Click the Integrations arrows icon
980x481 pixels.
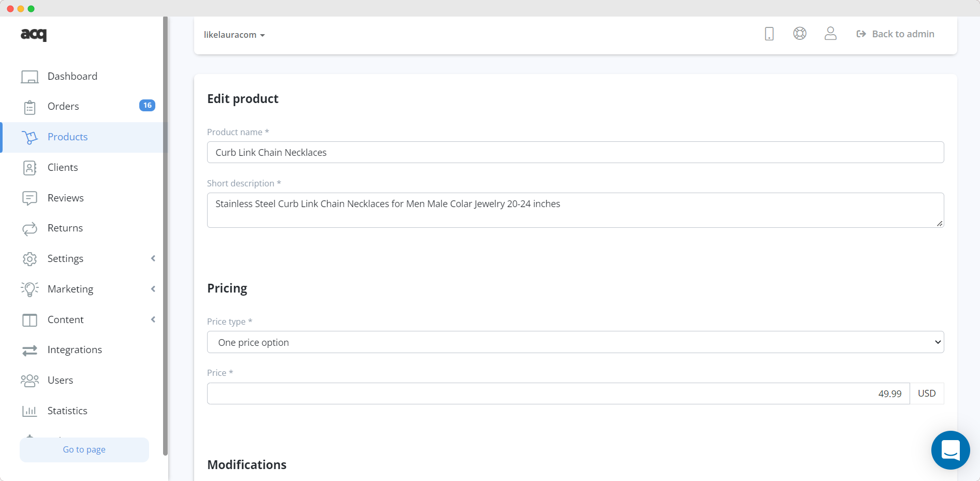[x=30, y=351]
